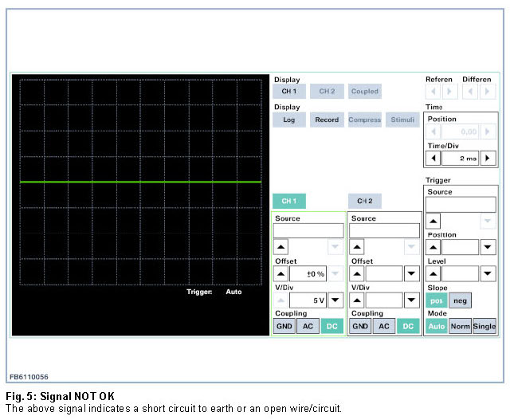Image resolution: width=510 pixels, height=420 pixels.
Task: Increase Time/Div with the right arrow
Action: click(488, 159)
